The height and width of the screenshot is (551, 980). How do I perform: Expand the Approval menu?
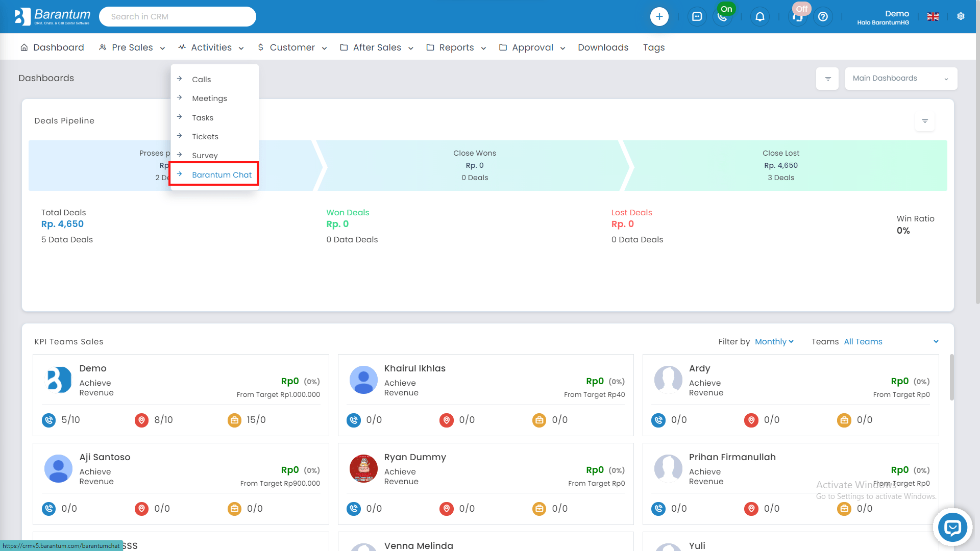pyautogui.click(x=532, y=47)
